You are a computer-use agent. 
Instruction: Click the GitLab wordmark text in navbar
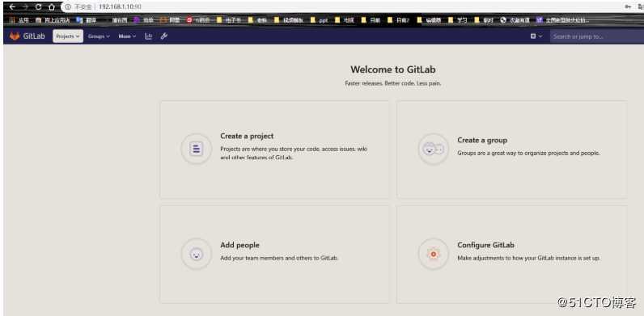pyautogui.click(x=34, y=36)
